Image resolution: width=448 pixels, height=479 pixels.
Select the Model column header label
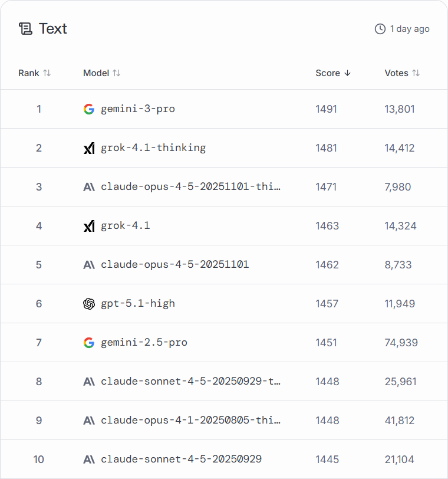(95, 73)
